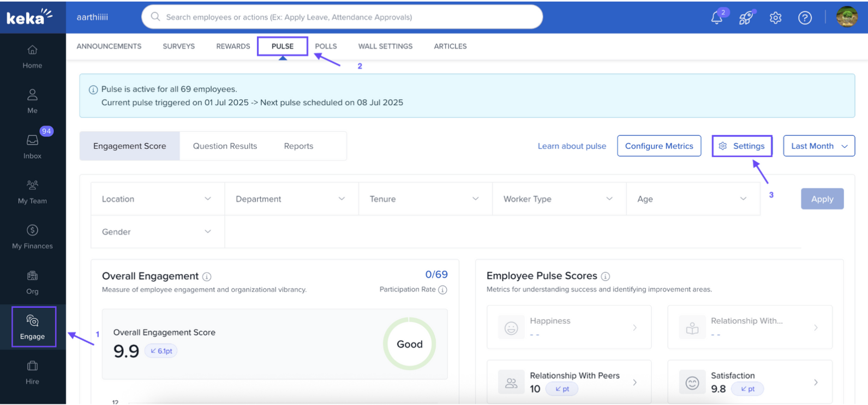Image resolution: width=868 pixels, height=405 pixels.
Task: Expand the Location filter dropdown
Action: coord(157,199)
